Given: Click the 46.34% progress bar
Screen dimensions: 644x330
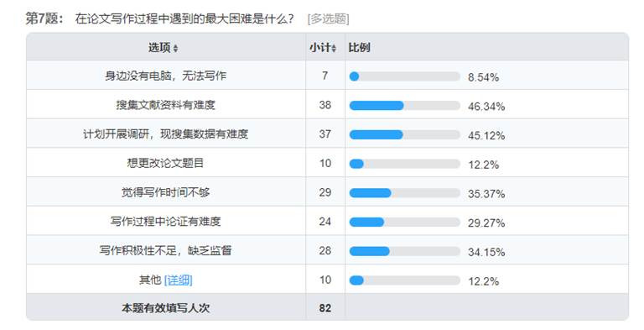Looking at the screenshot, I should [404, 106].
